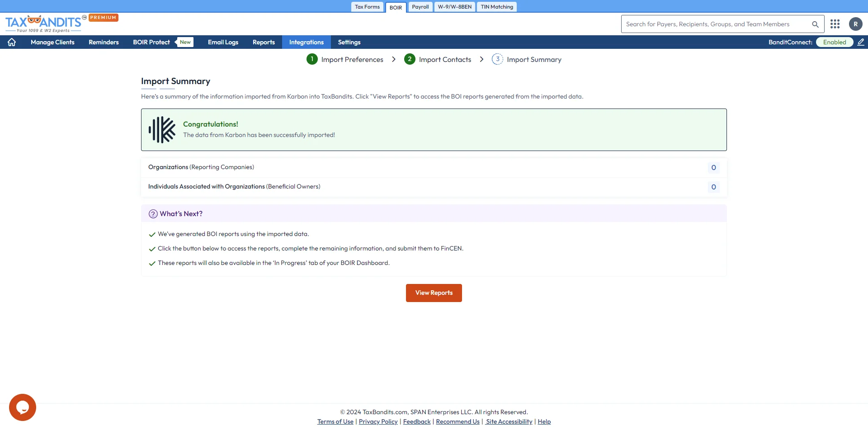Open the apps grid launcher
The image size is (868, 430).
[835, 24]
